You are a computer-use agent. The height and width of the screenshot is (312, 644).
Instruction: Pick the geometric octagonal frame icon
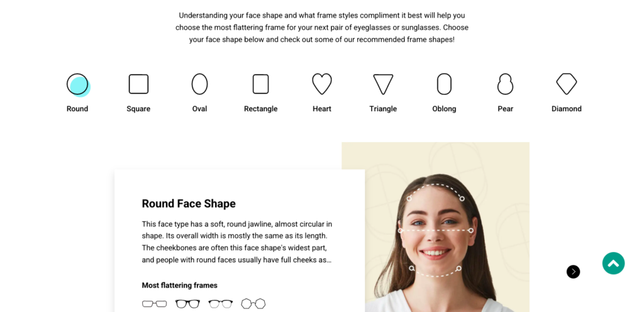(253, 303)
